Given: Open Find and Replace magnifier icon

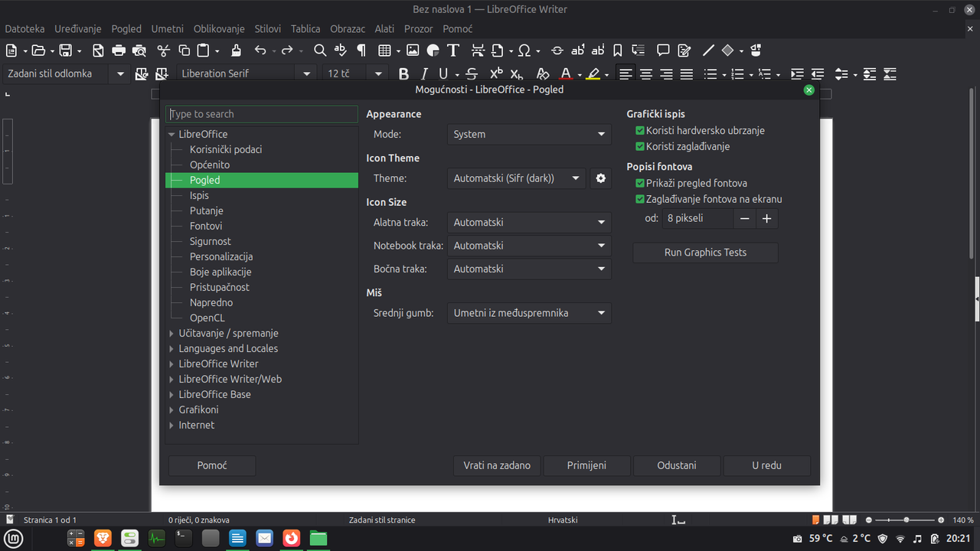Looking at the screenshot, I should [320, 51].
